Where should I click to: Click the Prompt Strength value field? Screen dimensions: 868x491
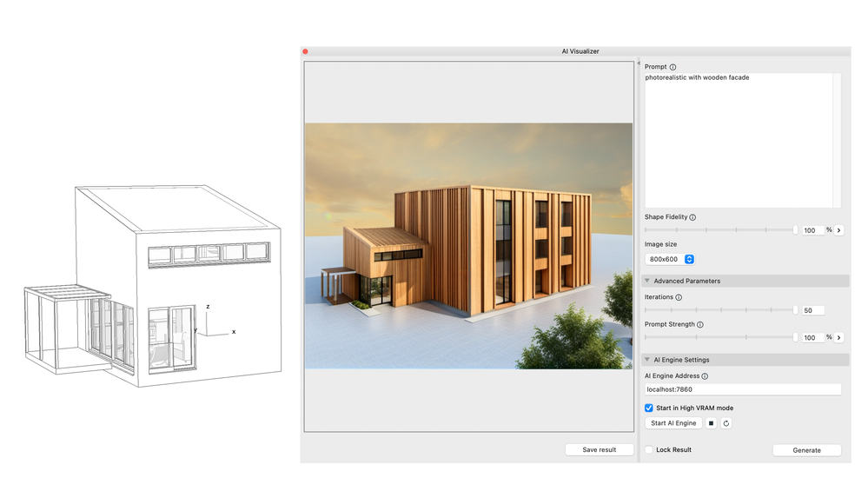[812, 338]
